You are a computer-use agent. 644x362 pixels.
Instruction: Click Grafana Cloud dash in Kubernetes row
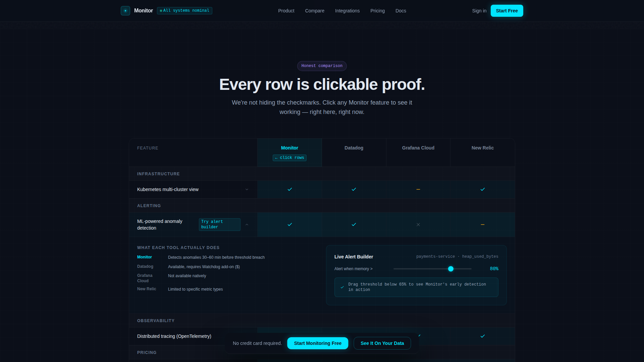418,189
